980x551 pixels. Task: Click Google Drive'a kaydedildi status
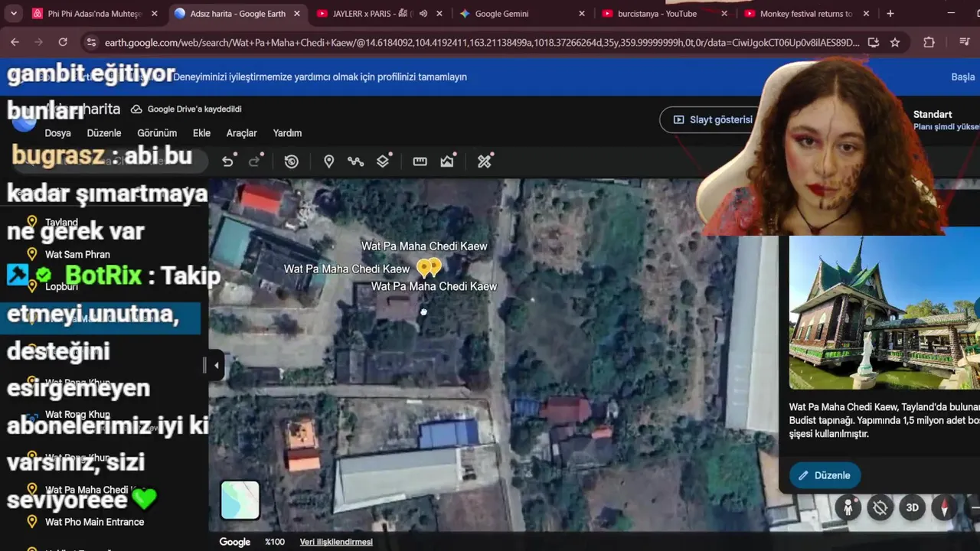coord(186,109)
